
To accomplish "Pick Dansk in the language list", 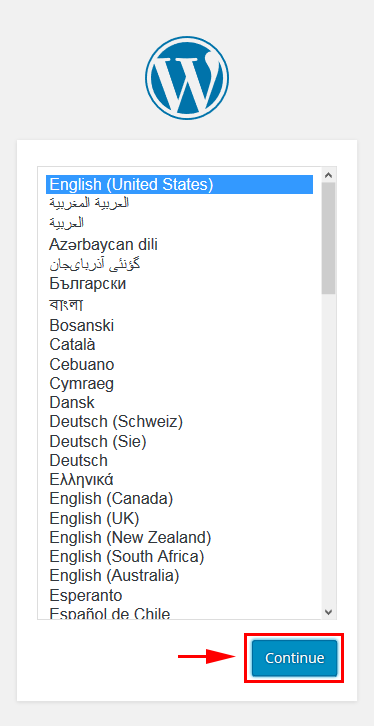I will (180, 402).
